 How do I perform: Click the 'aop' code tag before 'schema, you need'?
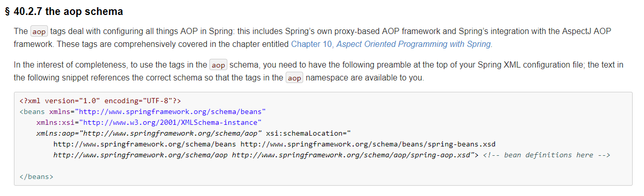(219, 65)
